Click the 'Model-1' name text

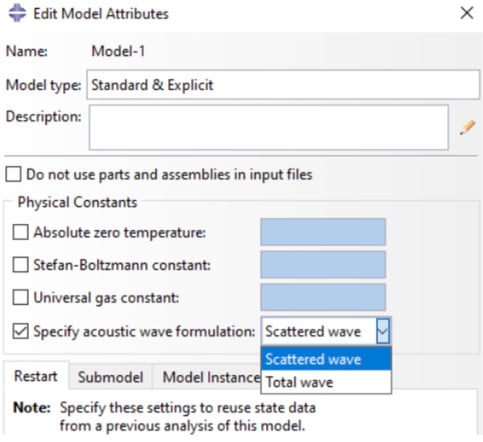point(118,51)
